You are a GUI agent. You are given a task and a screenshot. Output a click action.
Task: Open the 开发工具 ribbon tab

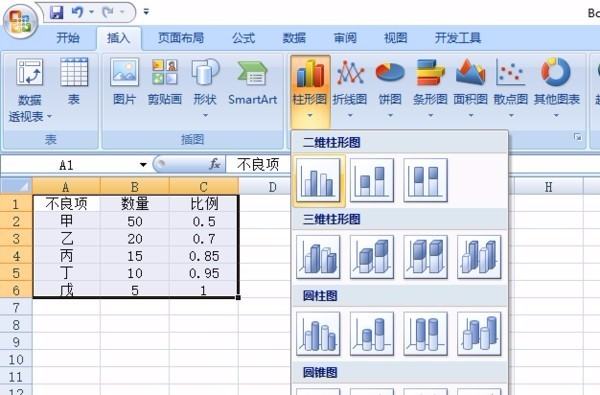point(458,38)
